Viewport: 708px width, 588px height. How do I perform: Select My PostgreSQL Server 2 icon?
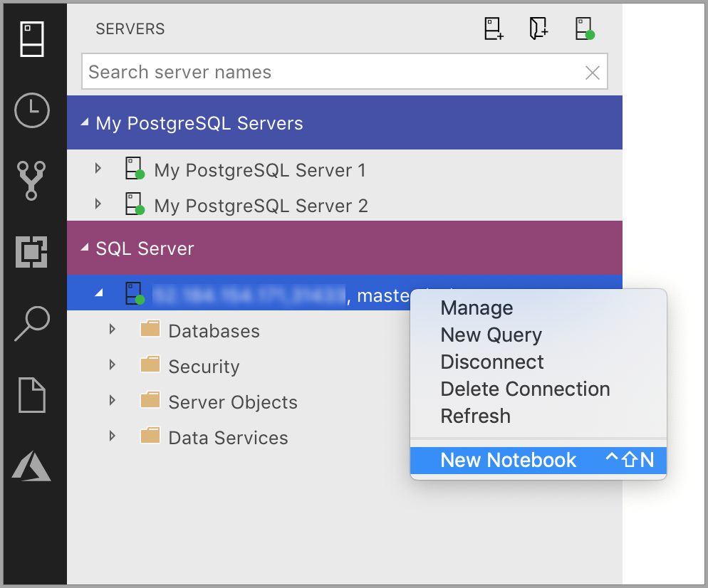[x=135, y=204]
